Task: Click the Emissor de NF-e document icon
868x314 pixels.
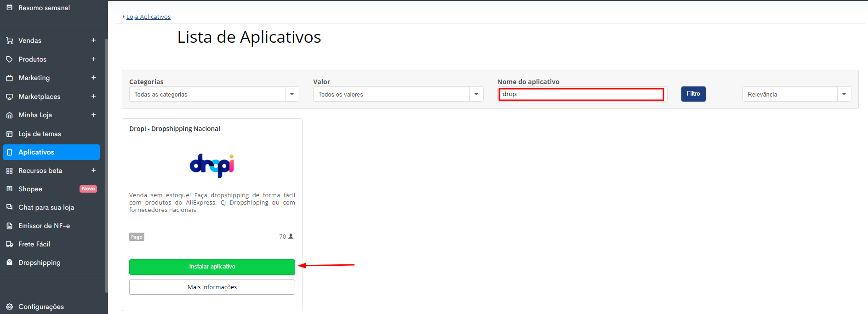Action: 9,226
